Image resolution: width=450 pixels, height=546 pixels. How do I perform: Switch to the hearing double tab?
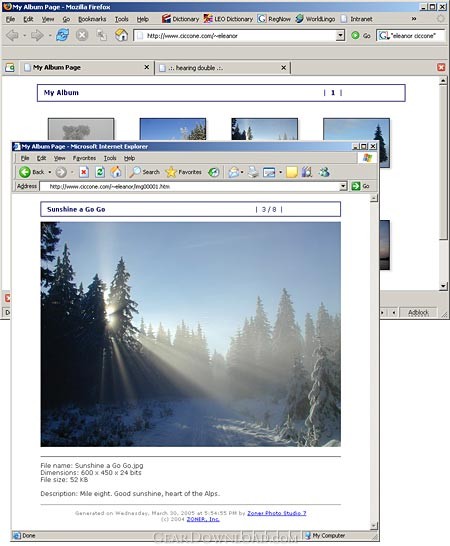click(195, 68)
